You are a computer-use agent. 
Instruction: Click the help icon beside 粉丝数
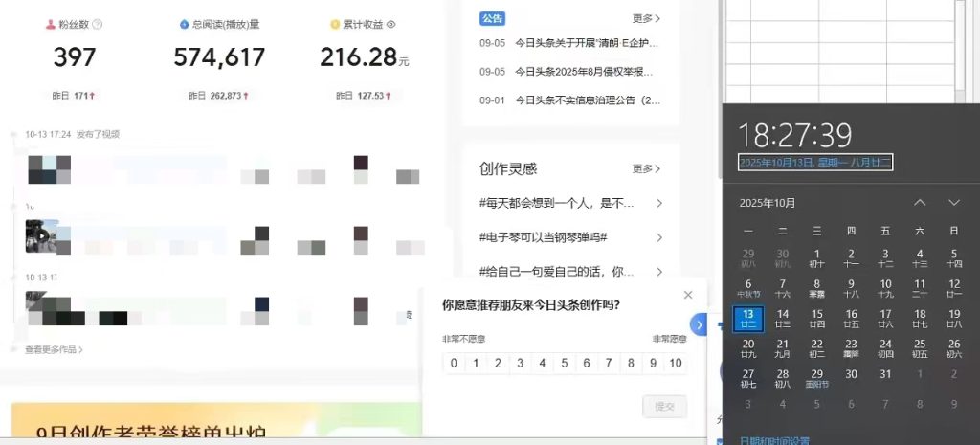point(98,24)
